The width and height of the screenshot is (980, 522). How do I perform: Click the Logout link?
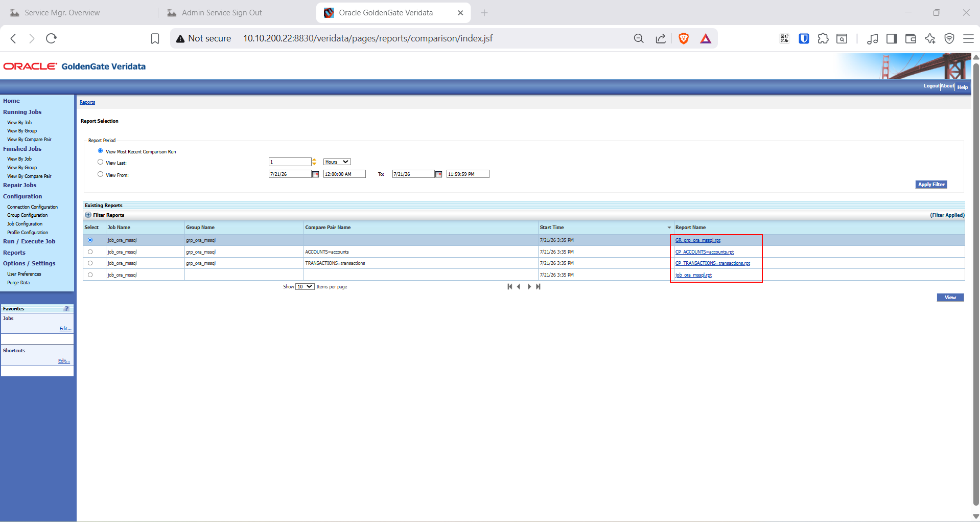pos(931,86)
